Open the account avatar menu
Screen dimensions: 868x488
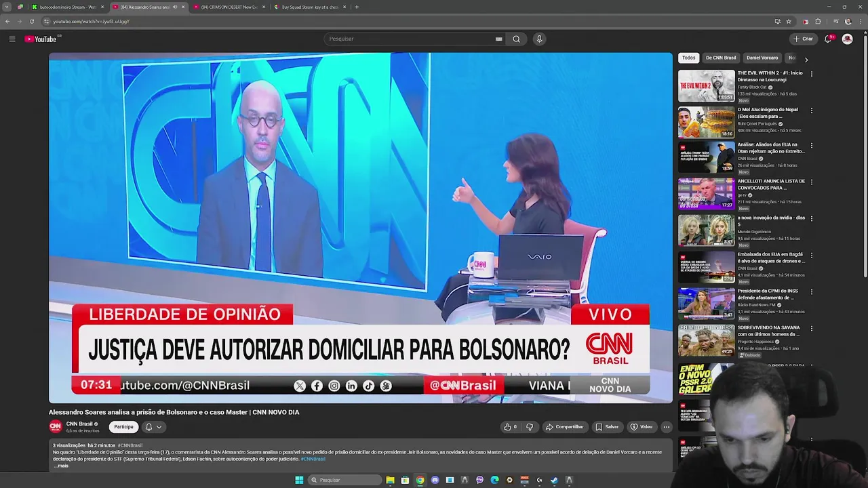(x=847, y=39)
